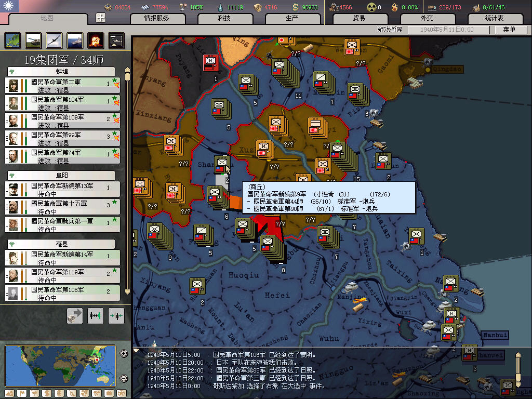Zoom out the minimap with minus icon

(124, 378)
